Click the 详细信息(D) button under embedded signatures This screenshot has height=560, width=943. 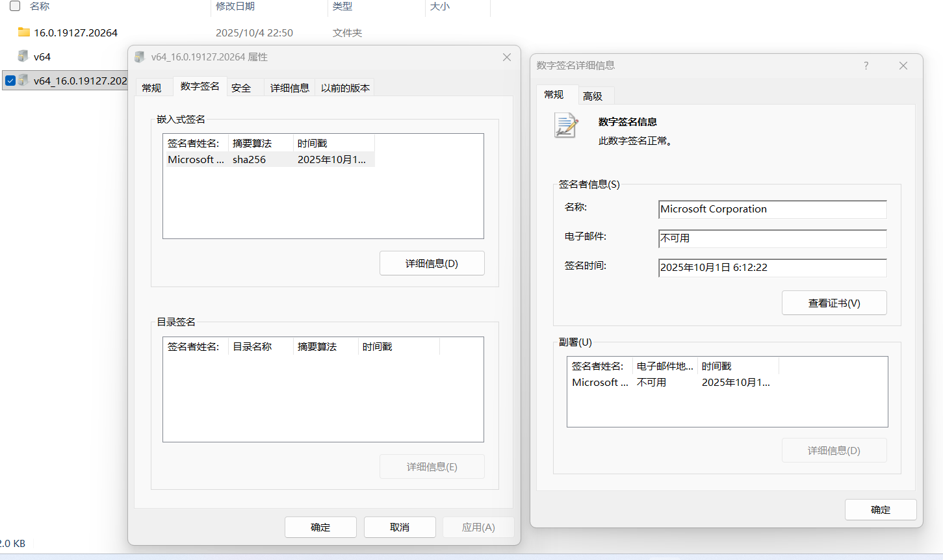[x=432, y=263]
